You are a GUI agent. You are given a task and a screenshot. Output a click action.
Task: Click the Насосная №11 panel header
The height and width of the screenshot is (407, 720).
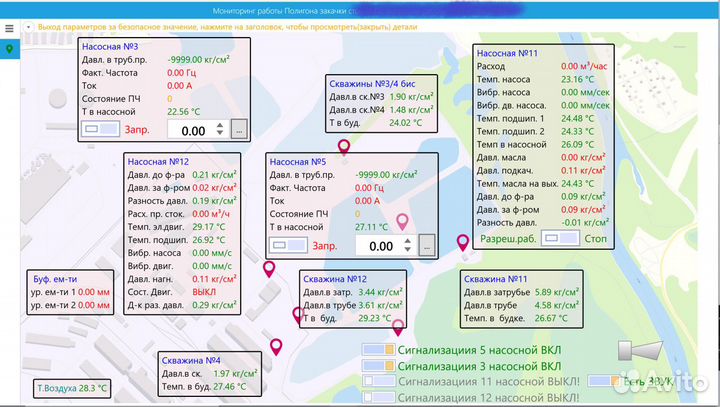click(x=507, y=53)
